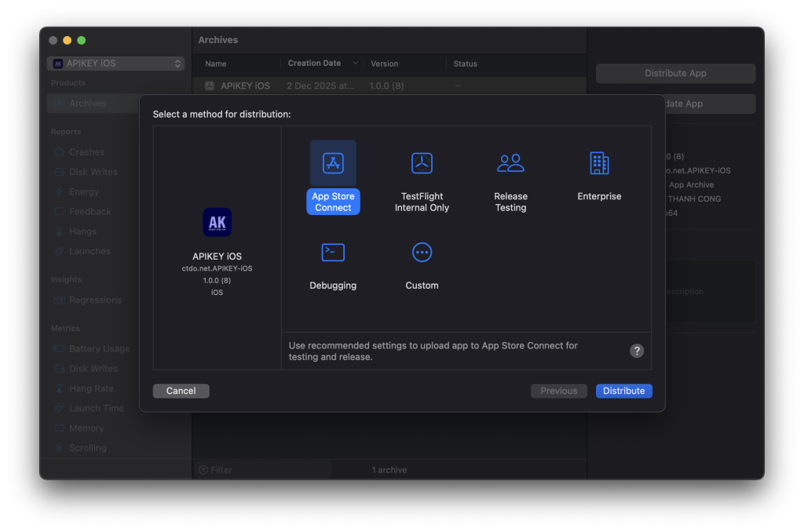
Task: Select the Release Testing people icon
Action: tap(510, 163)
